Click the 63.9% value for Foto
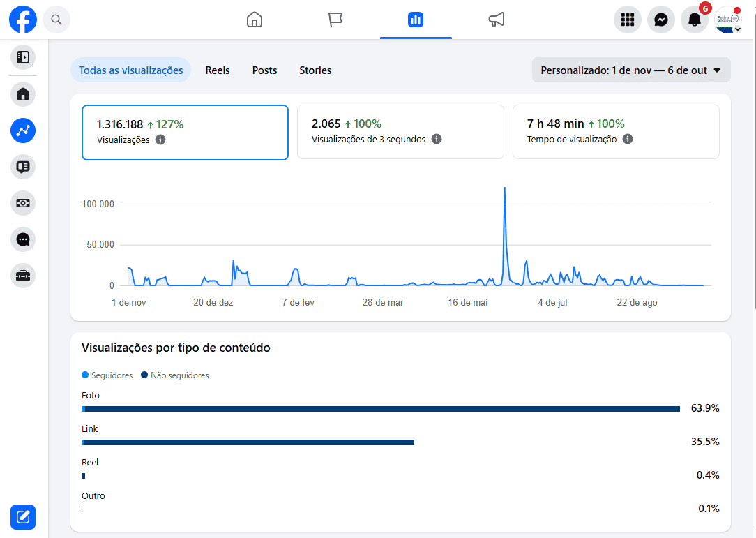756x538 pixels. click(x=705, y=408)
